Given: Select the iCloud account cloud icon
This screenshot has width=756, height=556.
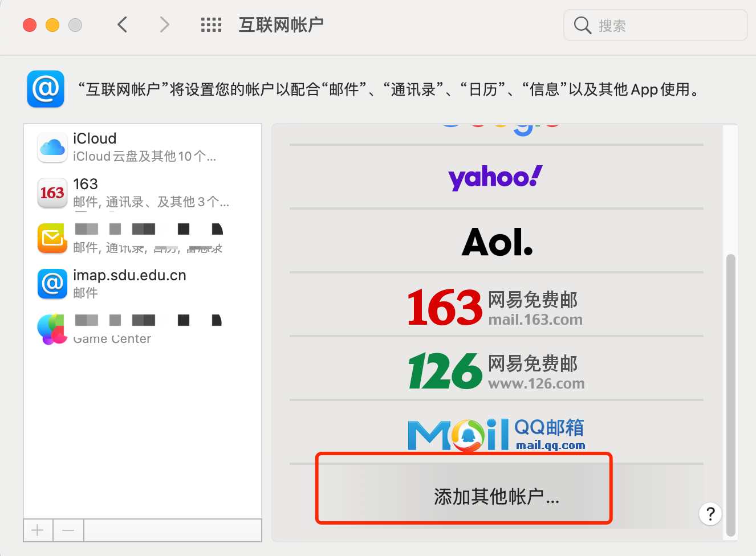Looking at the screenshot, I should click(x=52, y=147).
